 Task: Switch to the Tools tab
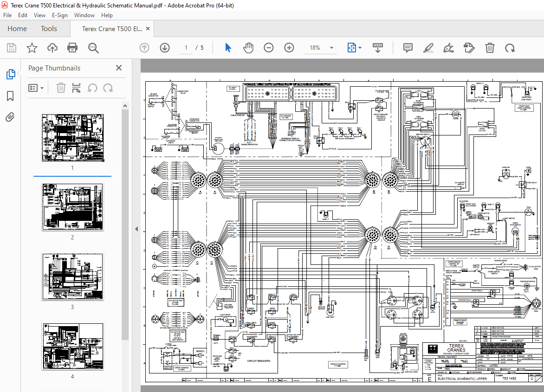click(x=49, y=29)
